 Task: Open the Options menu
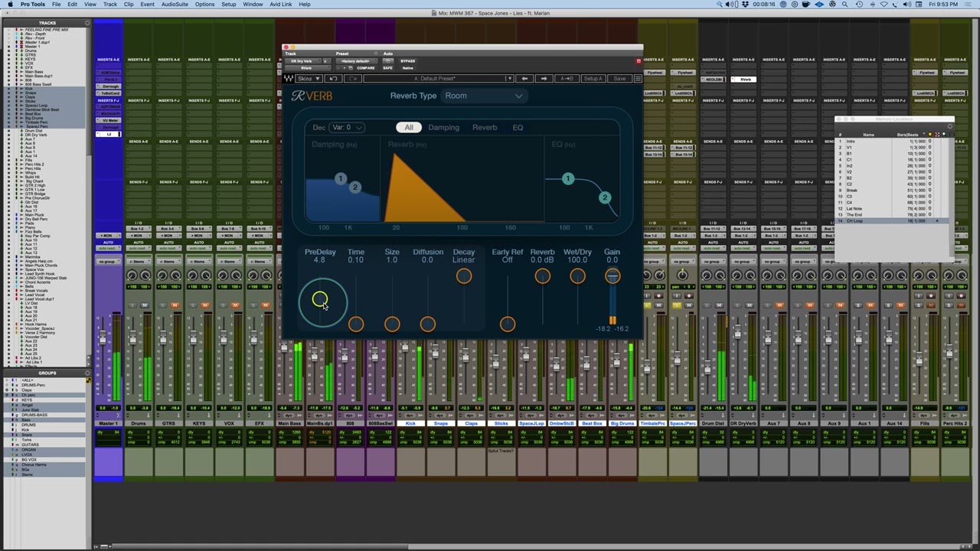(x=204, y=5)
